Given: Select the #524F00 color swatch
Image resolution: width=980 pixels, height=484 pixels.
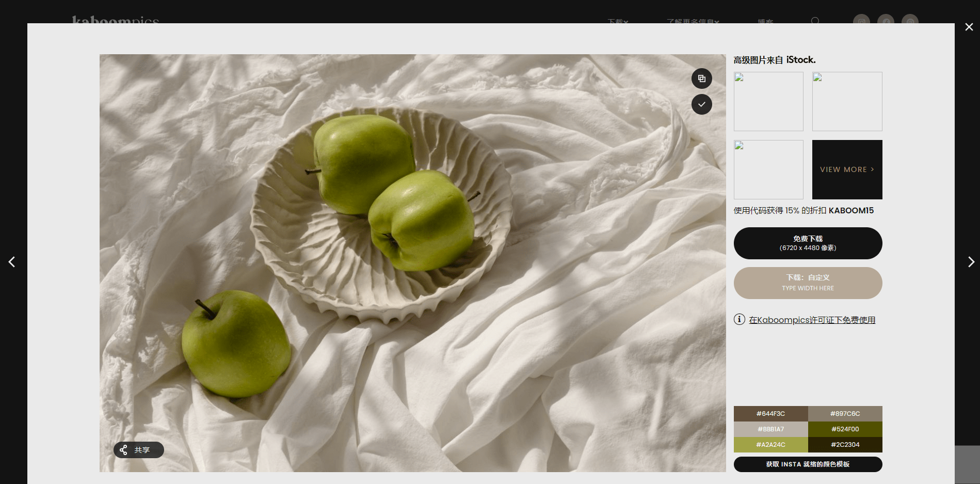Looking at the screenshot, I should (x=845, y=429).
